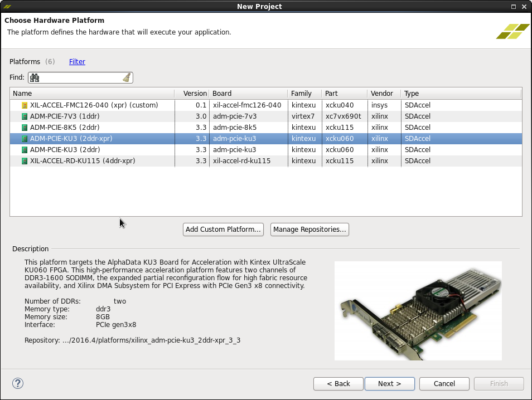This screenshot has height=400, width=532.
Task: Sort platforms by the Name column header
Action: (x=92, y=94)
